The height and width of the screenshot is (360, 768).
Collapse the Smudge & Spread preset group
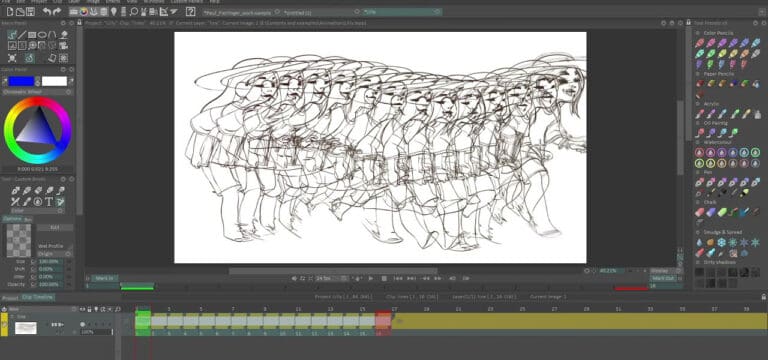(x=697, y=232)
